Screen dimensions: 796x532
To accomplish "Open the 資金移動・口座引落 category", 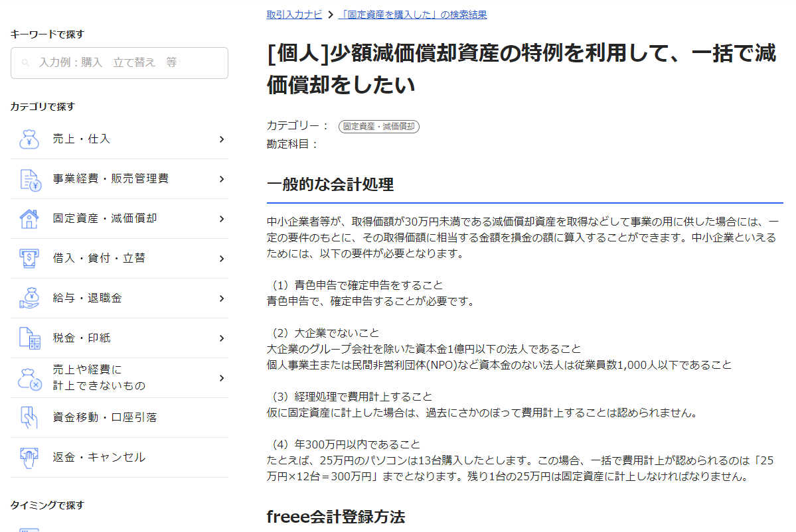I will pos(119,417).
